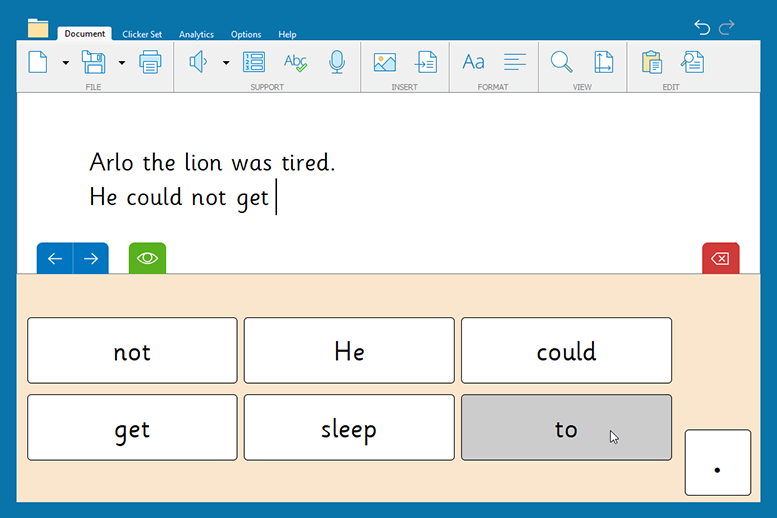Switch to the Clicker Set tab
The width and height of the screenshot is (777, 518).
click(142, 34)
